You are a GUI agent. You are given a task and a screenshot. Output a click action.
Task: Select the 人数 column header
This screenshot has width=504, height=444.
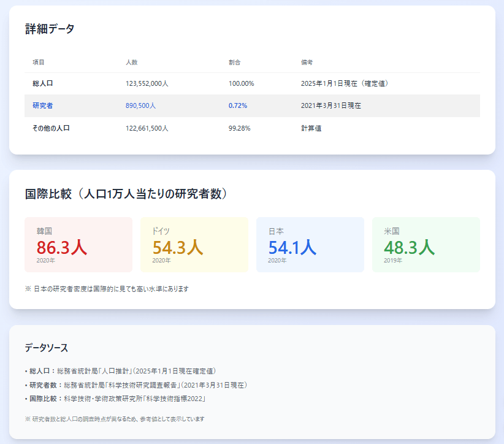pyautogui.click(x=131, y=63)
